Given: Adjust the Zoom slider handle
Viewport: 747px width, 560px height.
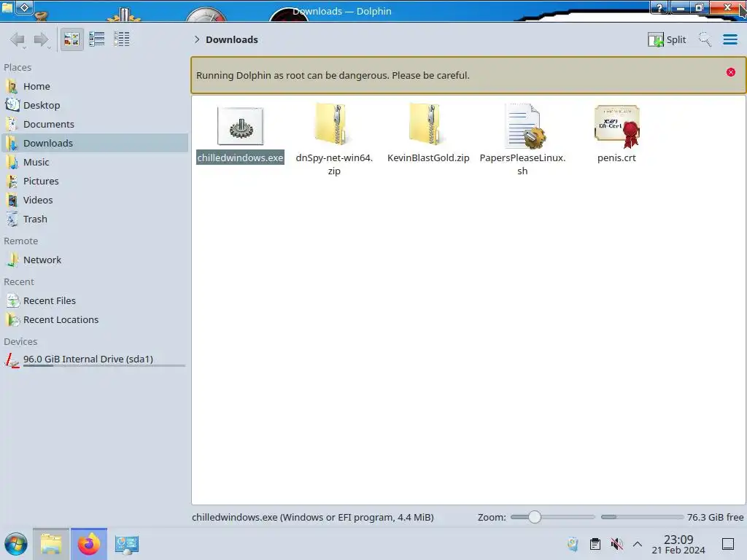Looking at the screenshot, I should pyautogui.click(x=535, y=517).
